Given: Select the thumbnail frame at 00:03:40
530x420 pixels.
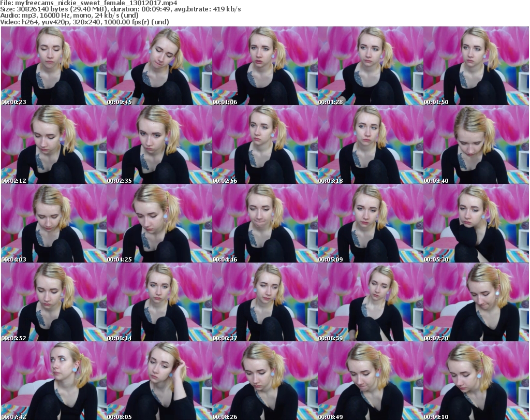Looking at the screenshot, I should click(476, 144).
